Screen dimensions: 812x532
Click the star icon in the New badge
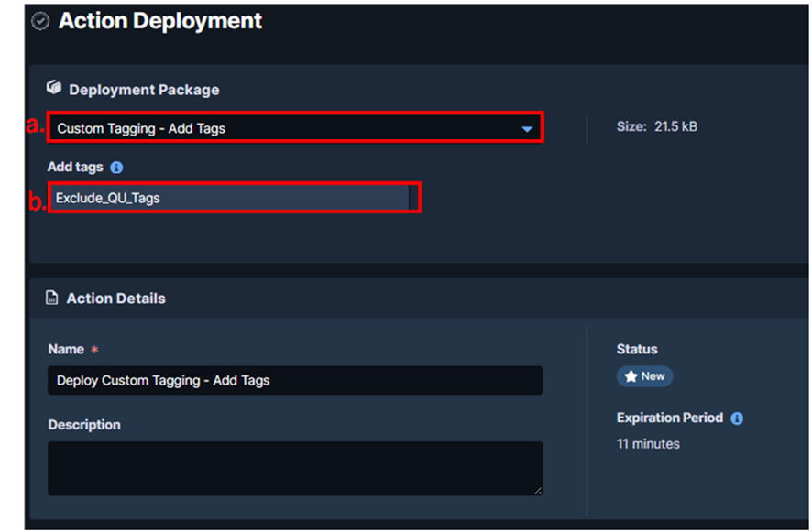tap(631, 376)
